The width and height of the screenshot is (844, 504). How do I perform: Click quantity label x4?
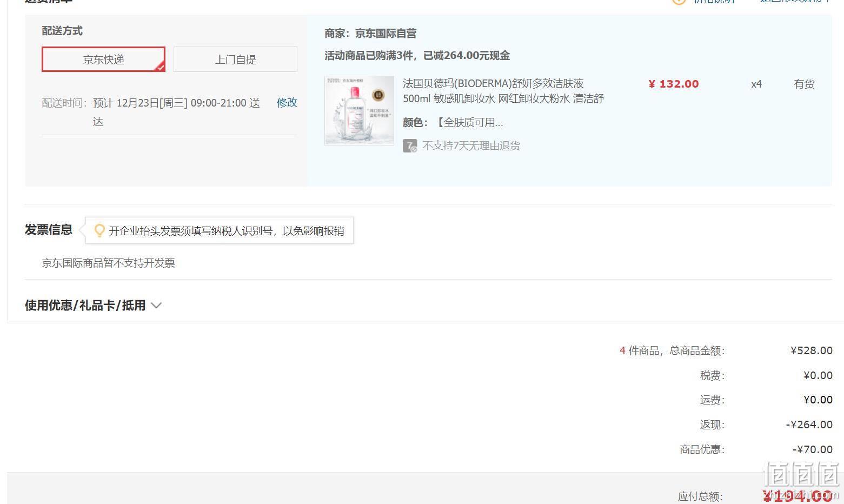(756, 84)
